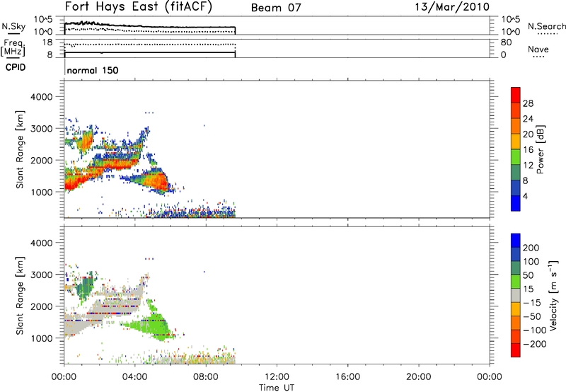
Task: Click the power colorbar's blue bottom segment
Action: click(516, 203)
